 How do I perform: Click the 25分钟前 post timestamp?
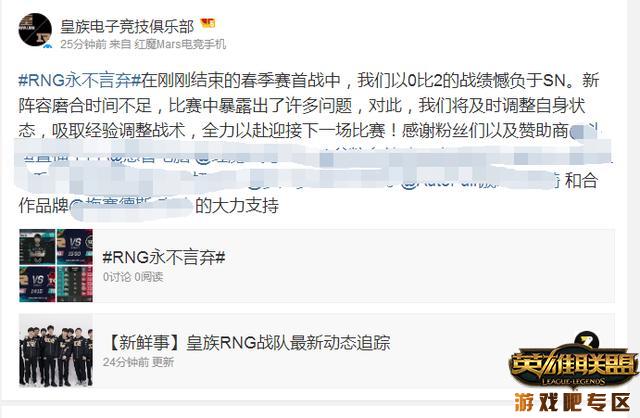83,44
